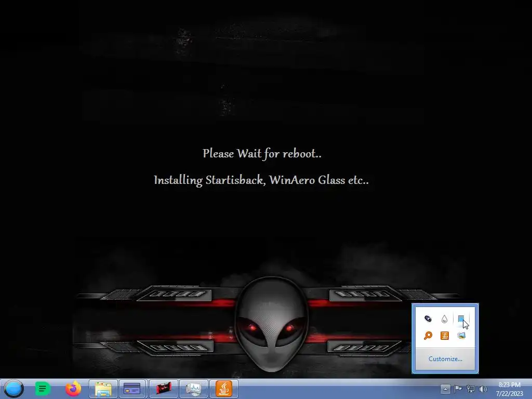Screen dimensions: 532x399
Task: Open Windows Explorer taskbar button
Action: [103, 389]
